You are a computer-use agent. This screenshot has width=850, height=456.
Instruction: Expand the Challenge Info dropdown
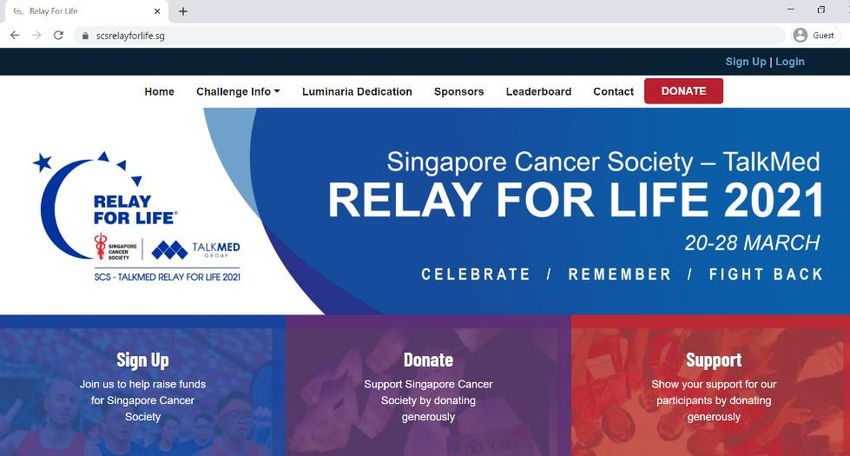point(238,92)
